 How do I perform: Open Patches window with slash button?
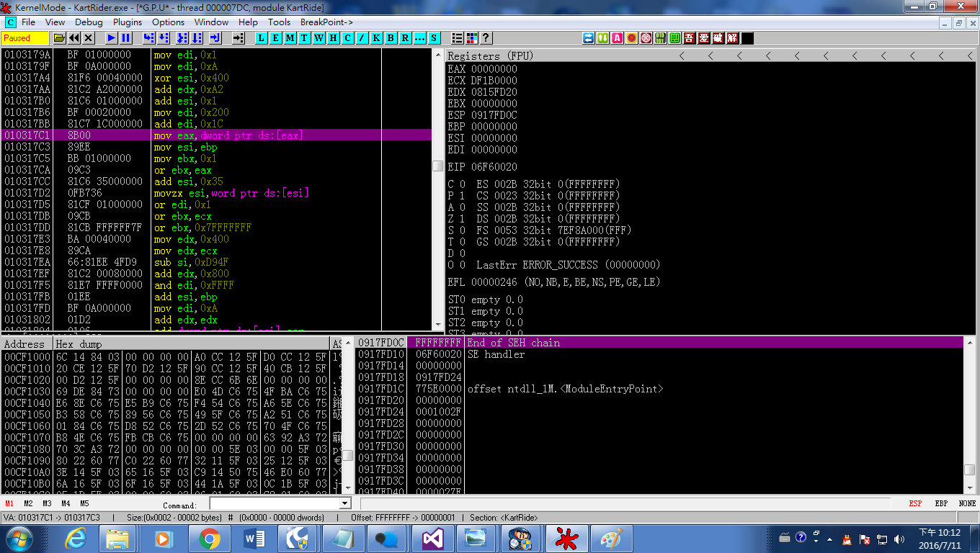tap(362, 38)
